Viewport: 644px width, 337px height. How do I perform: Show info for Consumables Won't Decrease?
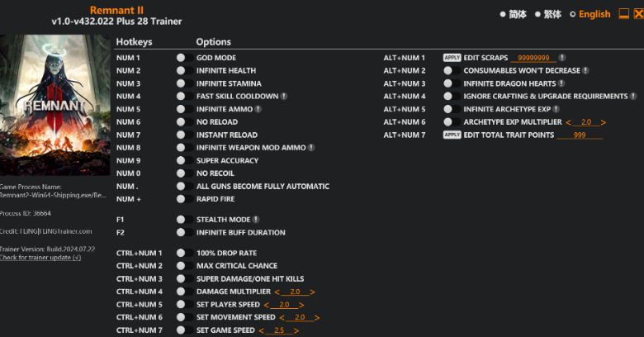pos(585,71)
